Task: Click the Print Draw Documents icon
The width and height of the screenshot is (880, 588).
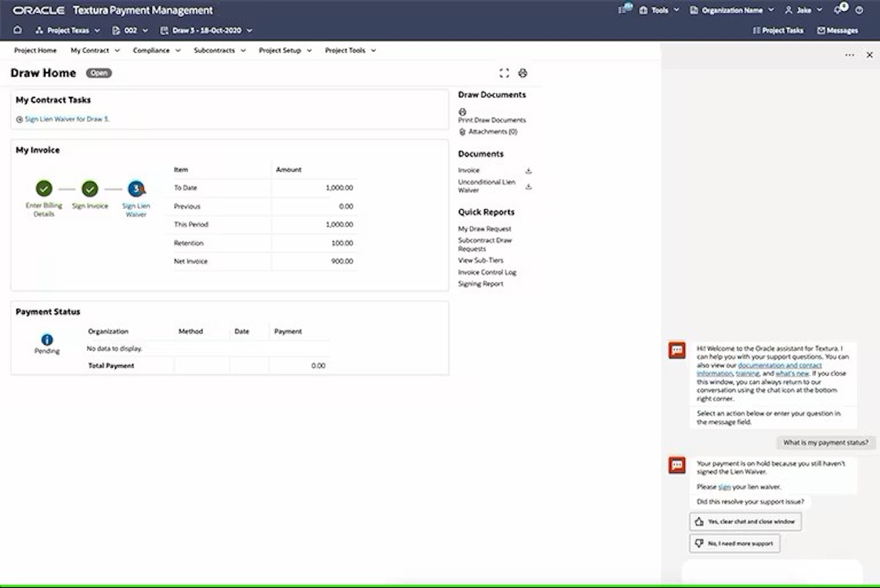Action: (x=462, y=110)
